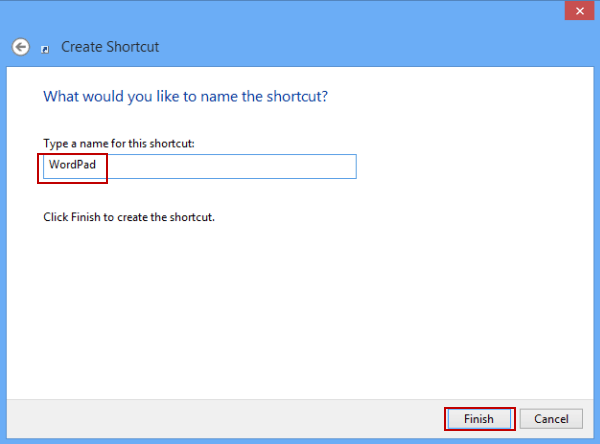Click the text "Click Finish to create the shortcut."
Viewport: 600px width, 444px height.
(x=129, y=217)
